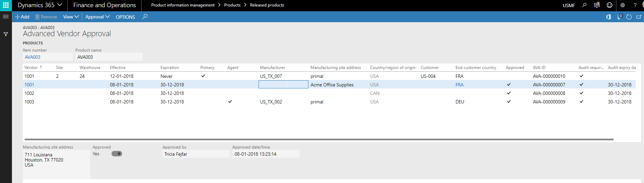
Task: Click Approved date/time field value
Action: [x=266, y=154]
